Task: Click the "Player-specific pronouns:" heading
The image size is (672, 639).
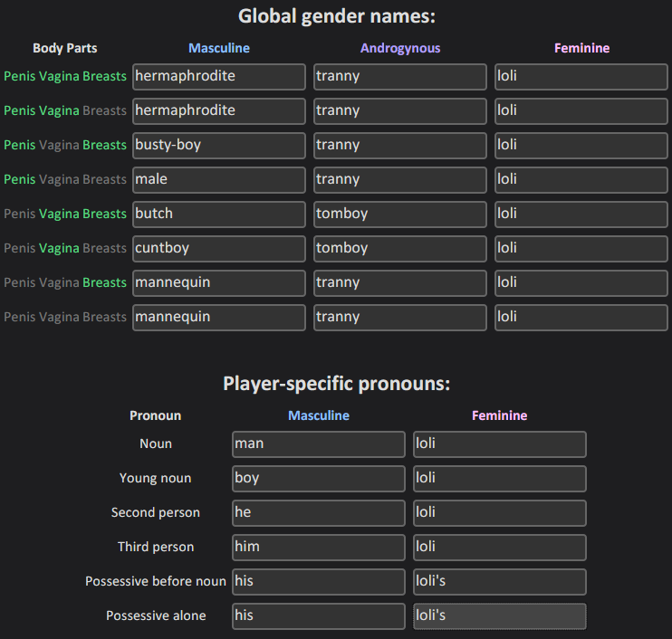Action: [337, 384]
